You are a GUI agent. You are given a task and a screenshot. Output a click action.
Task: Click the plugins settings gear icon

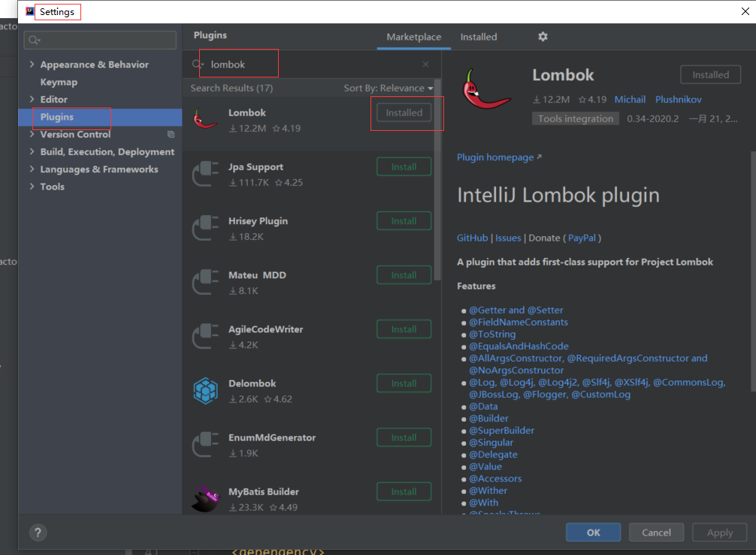(543, 37)
